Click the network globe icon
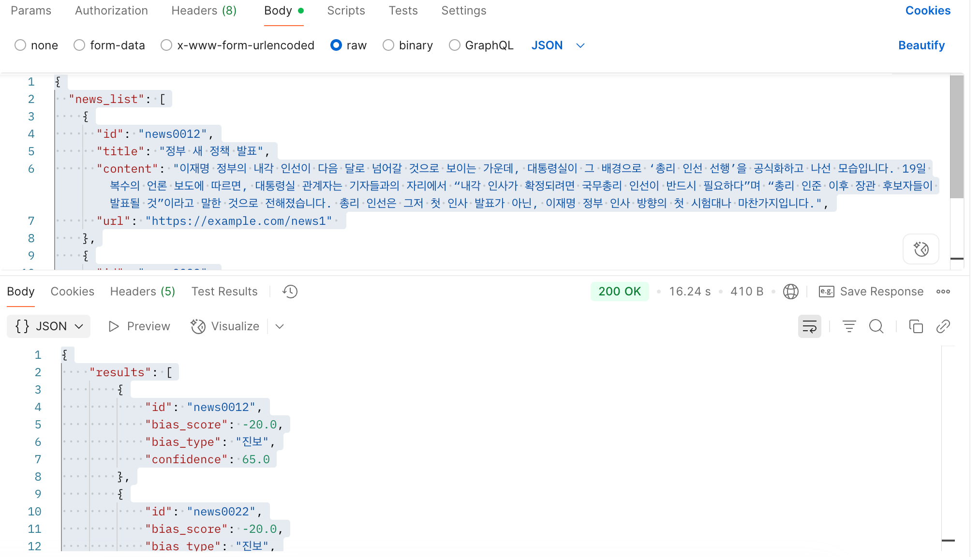This screenshot has width=980, height=557. coord(791,292)
